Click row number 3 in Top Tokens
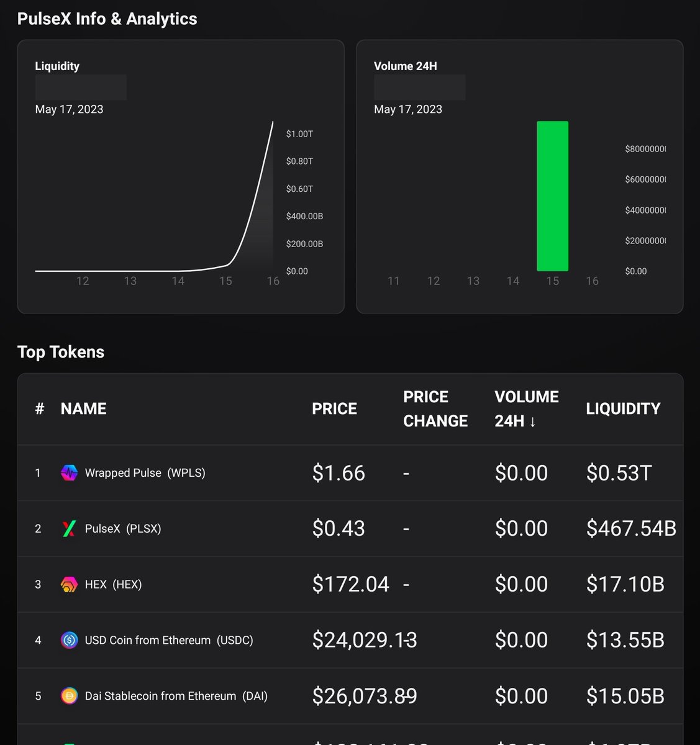This screenshot has height=745, width=700. coord(38,585)
